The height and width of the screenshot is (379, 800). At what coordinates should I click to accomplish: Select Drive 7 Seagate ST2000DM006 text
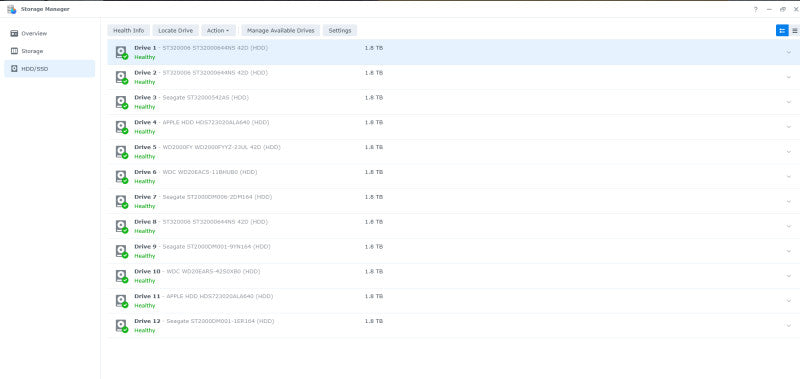click(x=217, y=197)
